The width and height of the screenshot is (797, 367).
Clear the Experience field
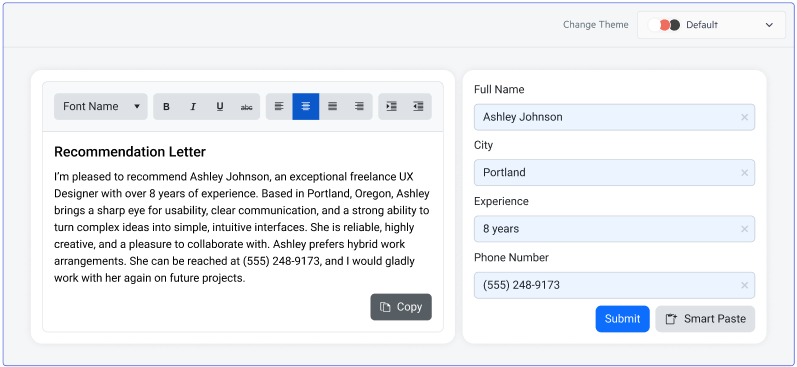tap(745, 229)
